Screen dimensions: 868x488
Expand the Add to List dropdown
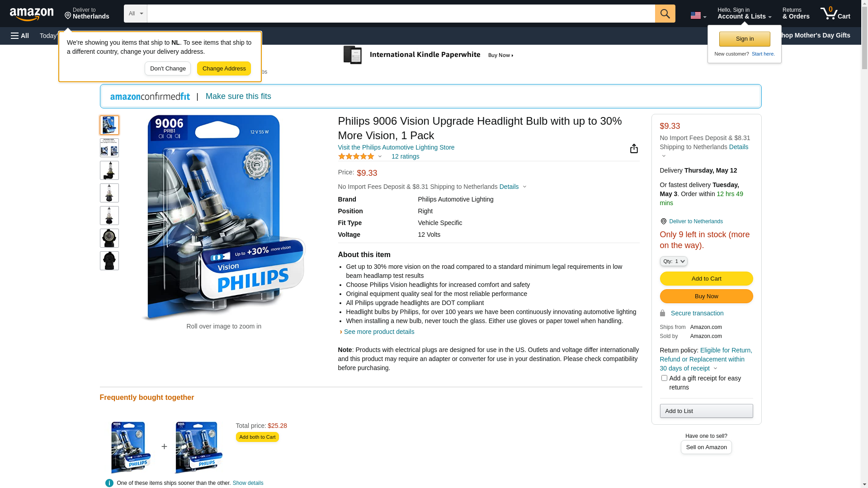[x=706, y=411]
